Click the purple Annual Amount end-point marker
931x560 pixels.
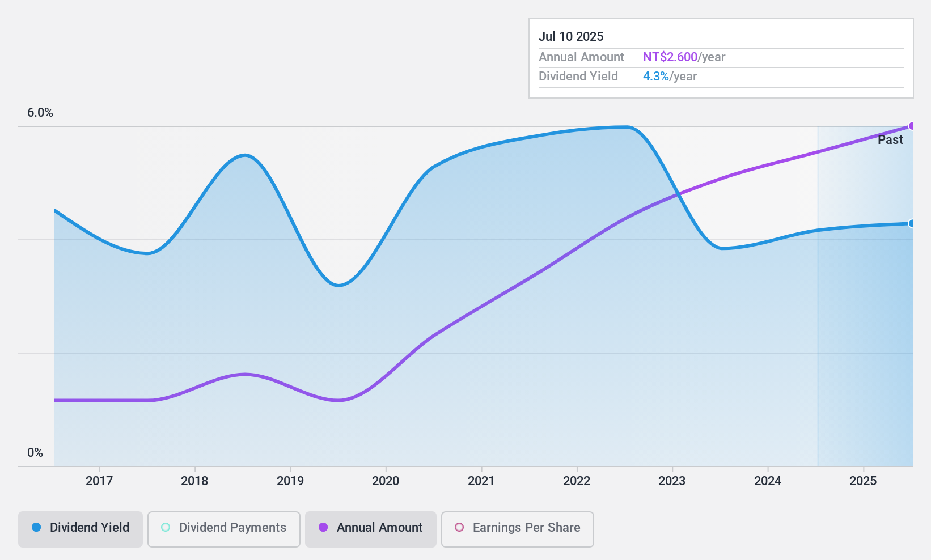[912, 126]
